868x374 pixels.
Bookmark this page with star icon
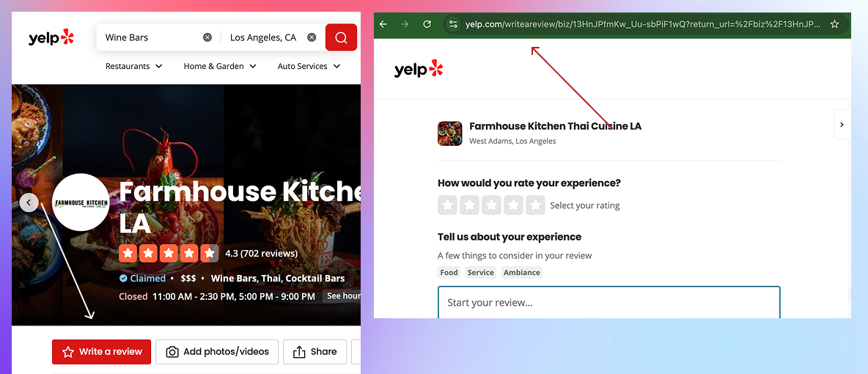(834, 24)
